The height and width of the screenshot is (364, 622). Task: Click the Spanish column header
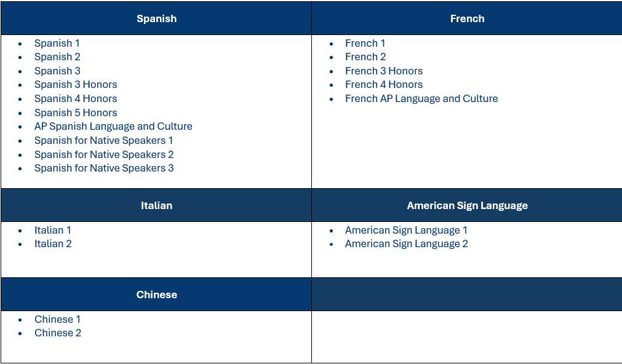click(x=156, y=18)
